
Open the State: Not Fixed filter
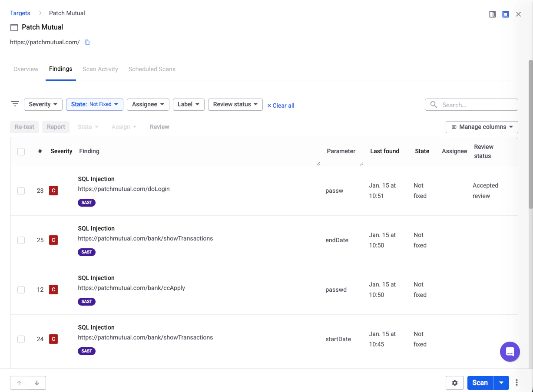(x=95, y=104)
